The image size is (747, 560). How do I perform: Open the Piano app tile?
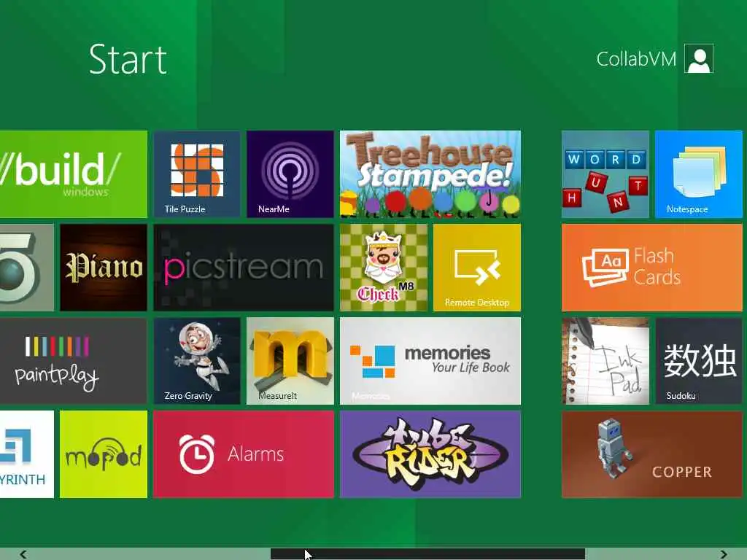[x=104, y=268]
